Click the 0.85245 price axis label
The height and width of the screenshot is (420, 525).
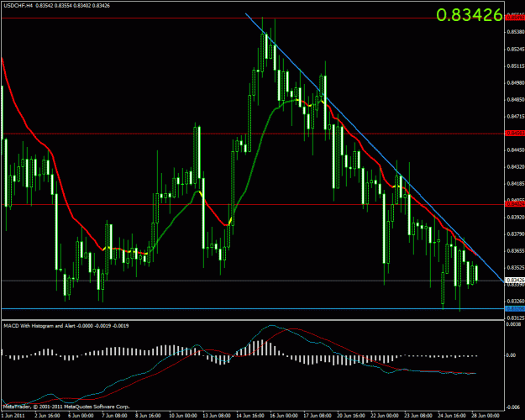[x=515, y=49]
